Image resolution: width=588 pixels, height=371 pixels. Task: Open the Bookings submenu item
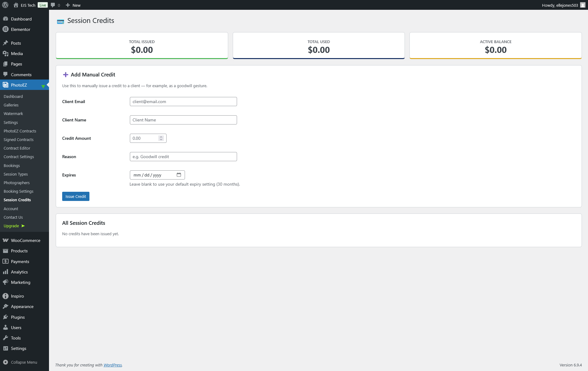[x=12, y=165]
